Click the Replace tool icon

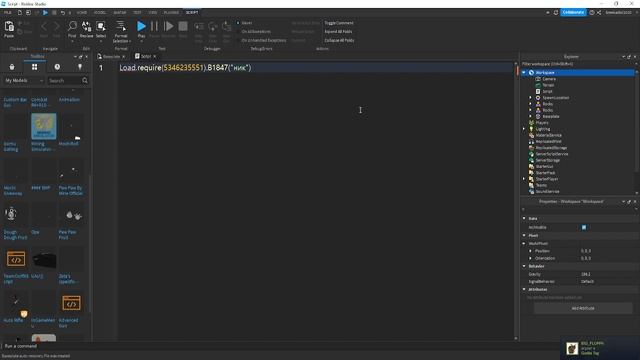(x=87, y=27)
